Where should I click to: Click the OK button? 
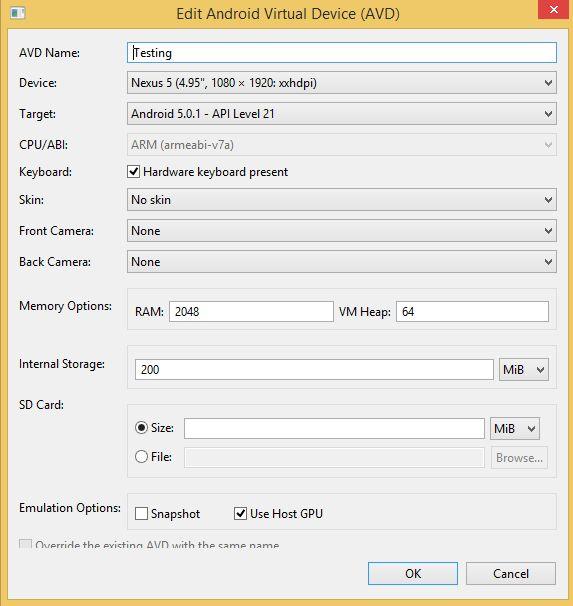coord(413,574)
